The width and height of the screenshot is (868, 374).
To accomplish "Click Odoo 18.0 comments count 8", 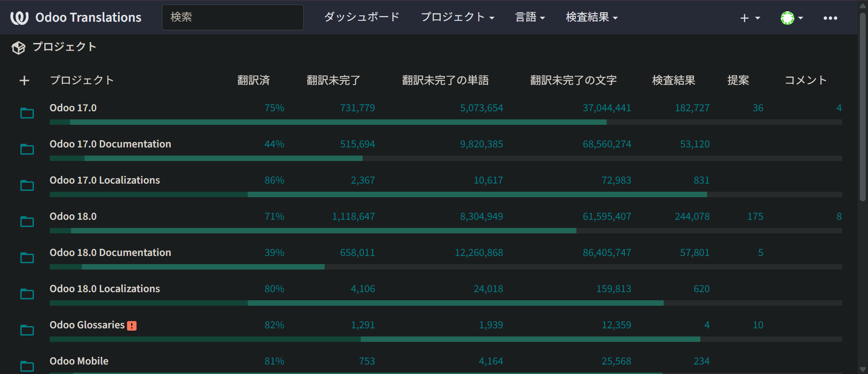I will [x=839, y=217].
